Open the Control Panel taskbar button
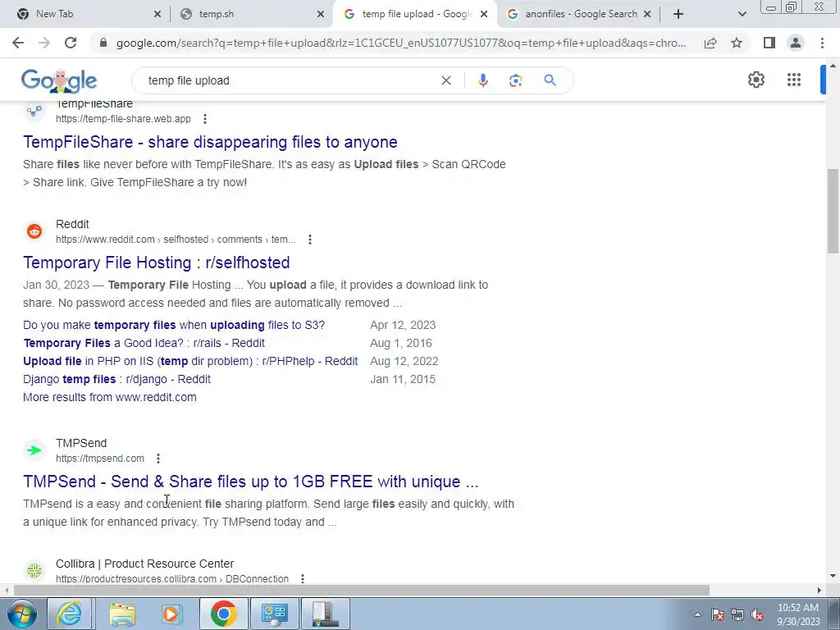 click(275, 614)
